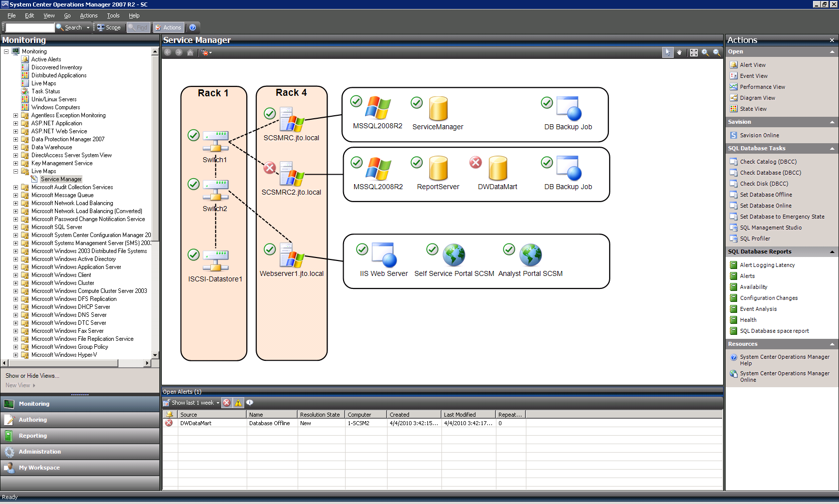Viewport: 839px width, 504px height.
Task: Click the zoom in magnifier icon
Action: pos(705,52)
